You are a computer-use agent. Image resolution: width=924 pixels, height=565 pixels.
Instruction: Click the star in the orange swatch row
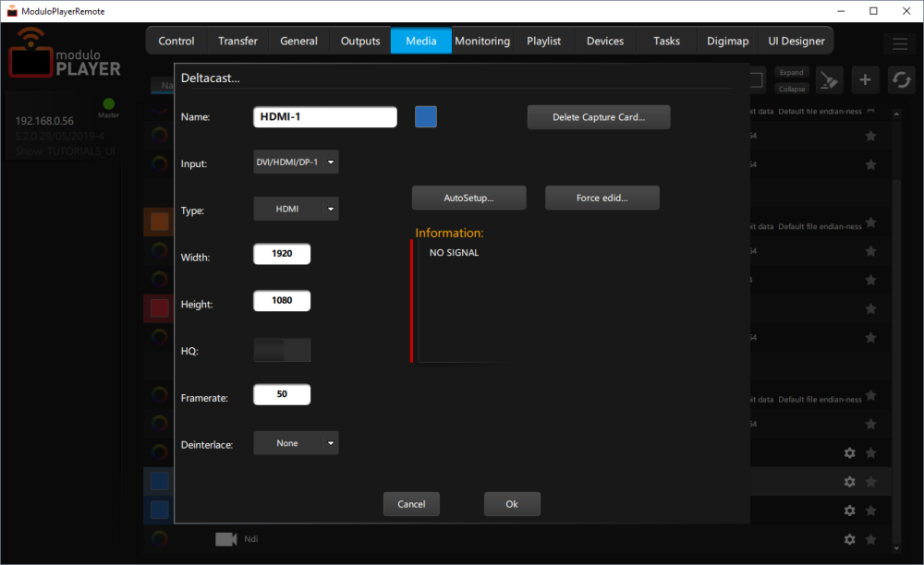pyautogui.click(x=870, y=222)
